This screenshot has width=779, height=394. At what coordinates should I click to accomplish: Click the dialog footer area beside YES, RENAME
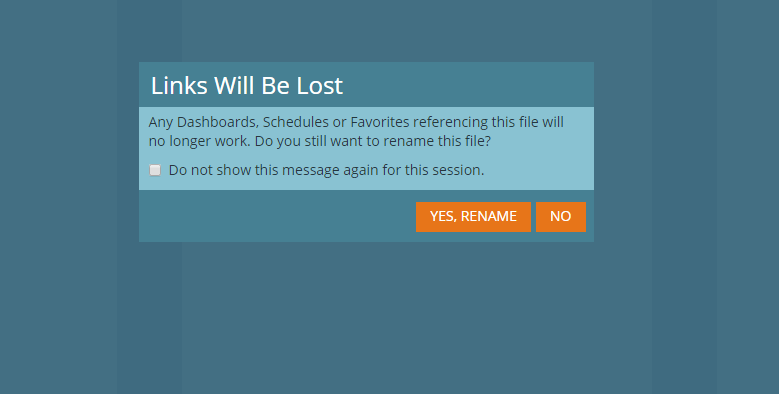pyautogui.click(x=276, y=216)
